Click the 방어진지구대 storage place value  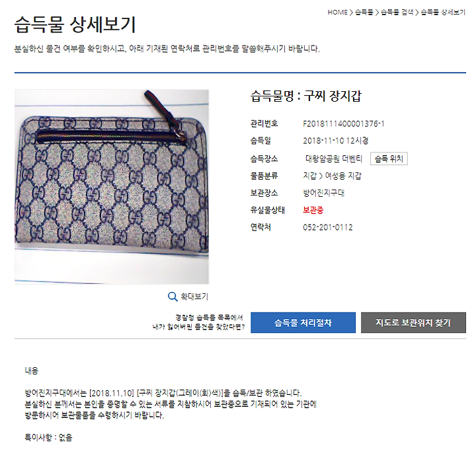(323, 193)
